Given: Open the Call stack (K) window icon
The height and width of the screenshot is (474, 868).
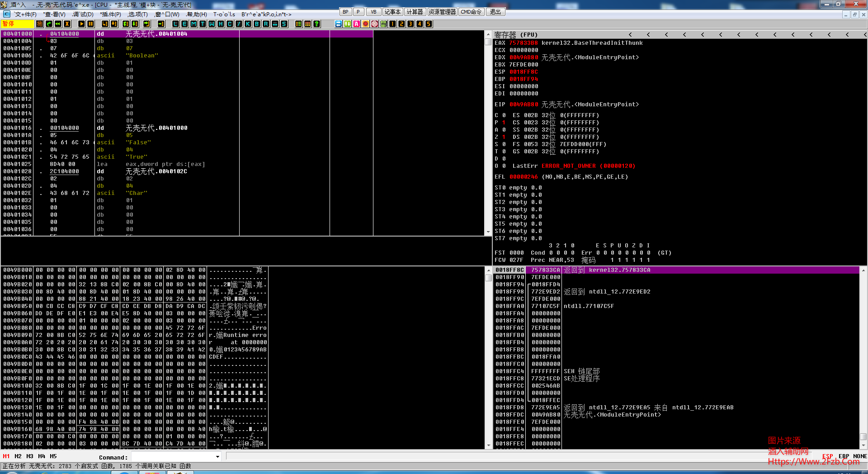Looking at the screenshot, I should 248,24.
